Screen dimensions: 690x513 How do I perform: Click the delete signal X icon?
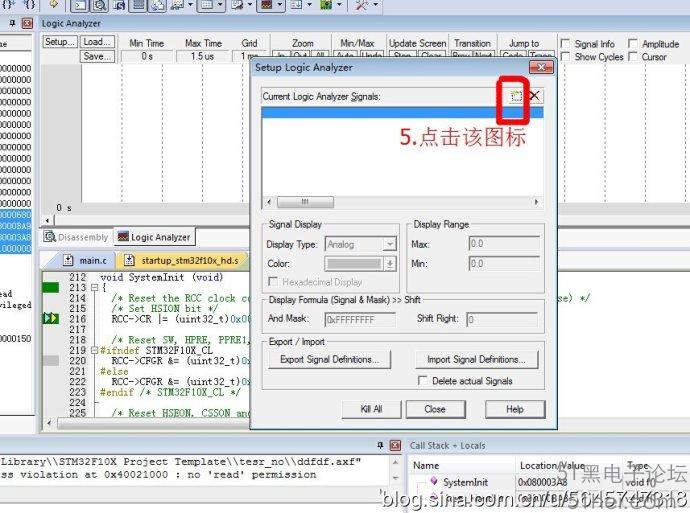pos(534,95)
